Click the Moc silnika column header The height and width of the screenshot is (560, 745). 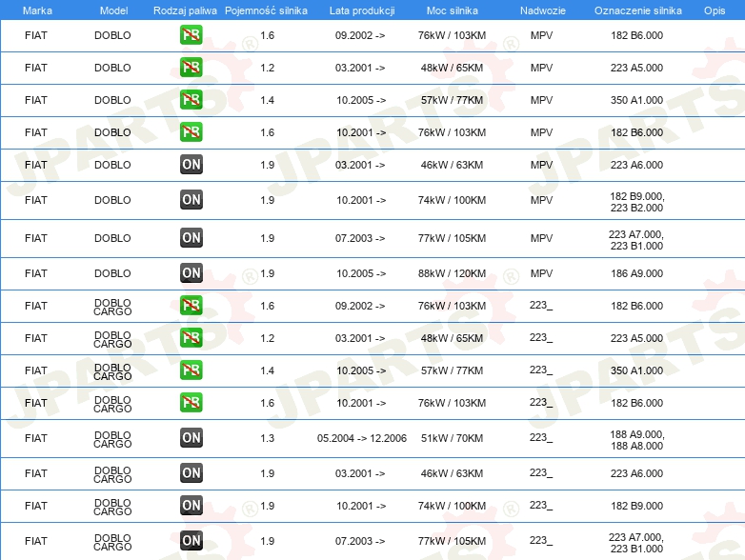tap(452, 10)
